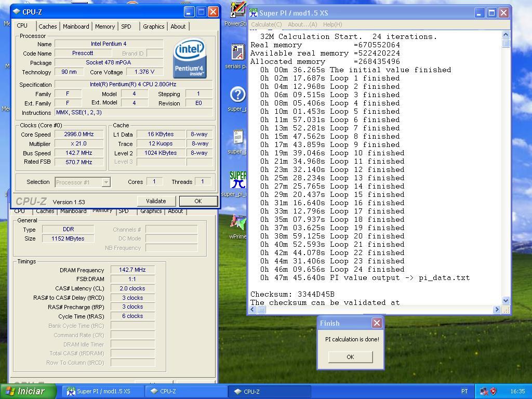Click the PT language indicator in taskbar
Viewport: 532px width, 399px height.
click(464, 392)
